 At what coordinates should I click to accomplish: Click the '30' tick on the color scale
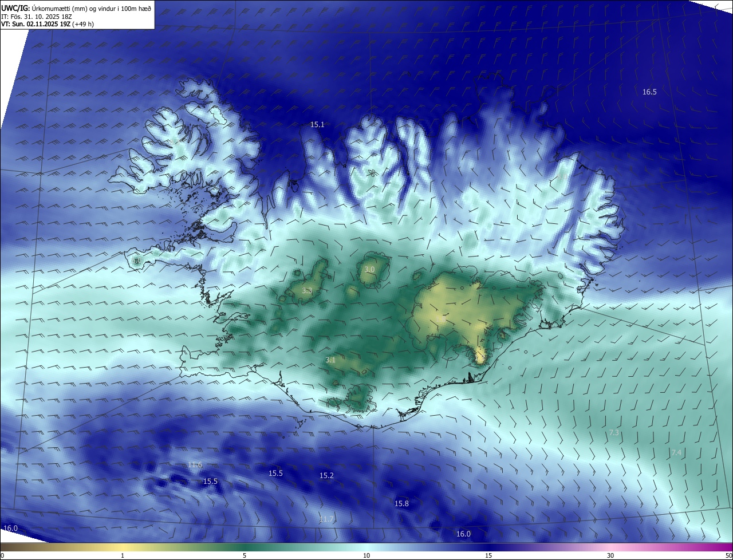pyautogui.click(x=610, y=555)
